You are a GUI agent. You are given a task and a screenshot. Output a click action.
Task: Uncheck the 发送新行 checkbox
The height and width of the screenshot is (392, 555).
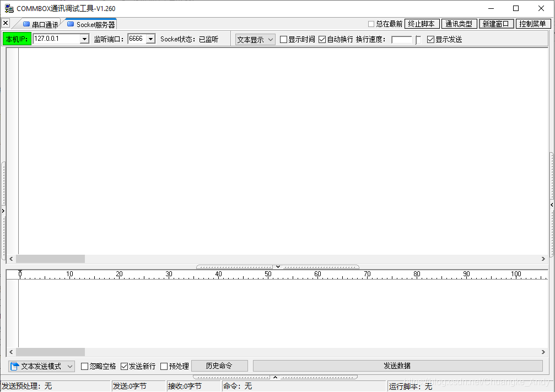[x=124, y=366]
